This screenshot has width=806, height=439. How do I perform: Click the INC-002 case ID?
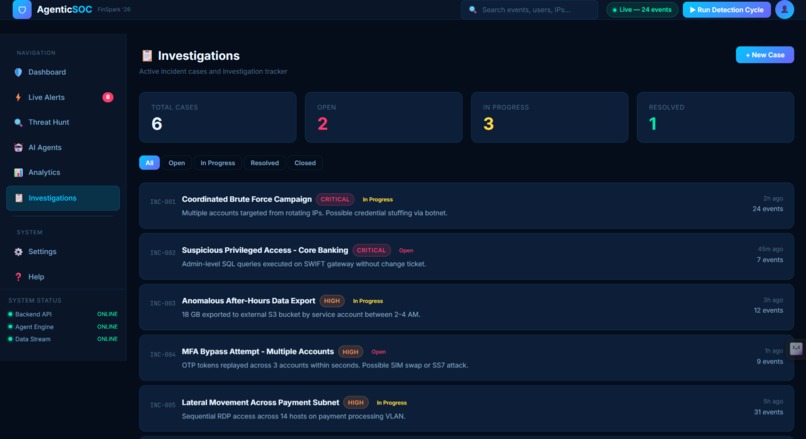coord(162,253)
